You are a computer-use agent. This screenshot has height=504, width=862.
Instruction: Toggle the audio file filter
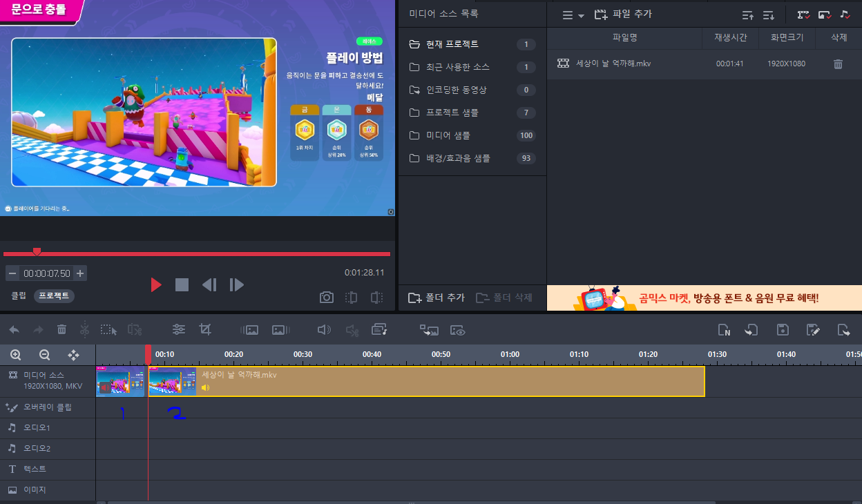pyautogui.click(x=845, y=14)
